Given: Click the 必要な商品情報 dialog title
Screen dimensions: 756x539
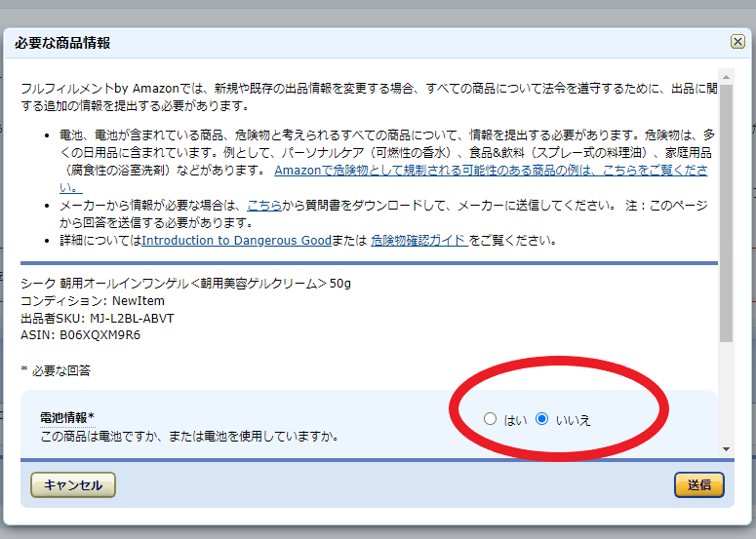Looking at the screenshot, I should [x=62, y=43].
